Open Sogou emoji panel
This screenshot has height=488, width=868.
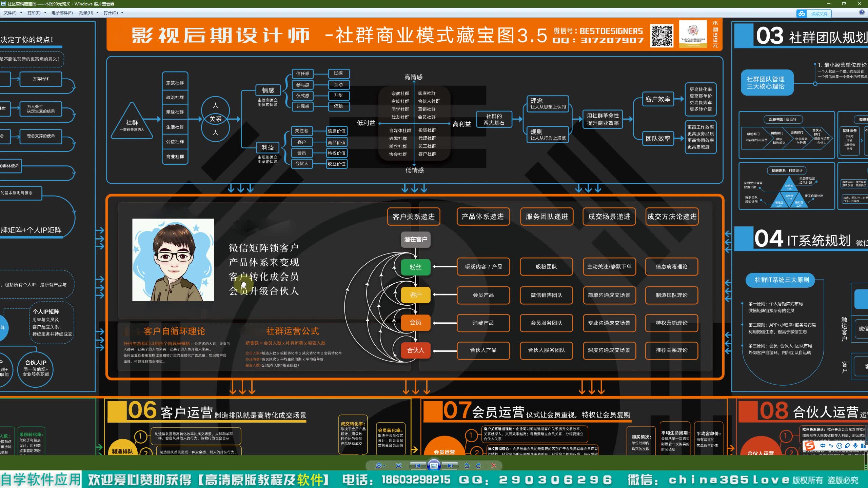839,446
